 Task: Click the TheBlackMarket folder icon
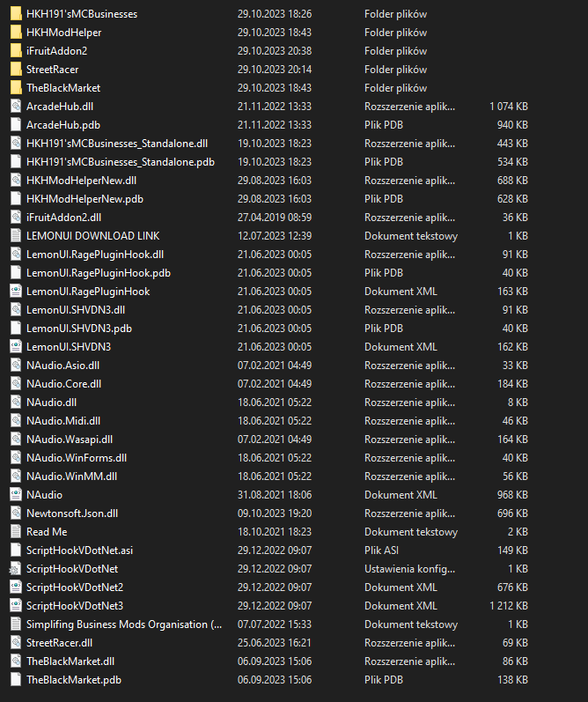click(x=16, y=88)
